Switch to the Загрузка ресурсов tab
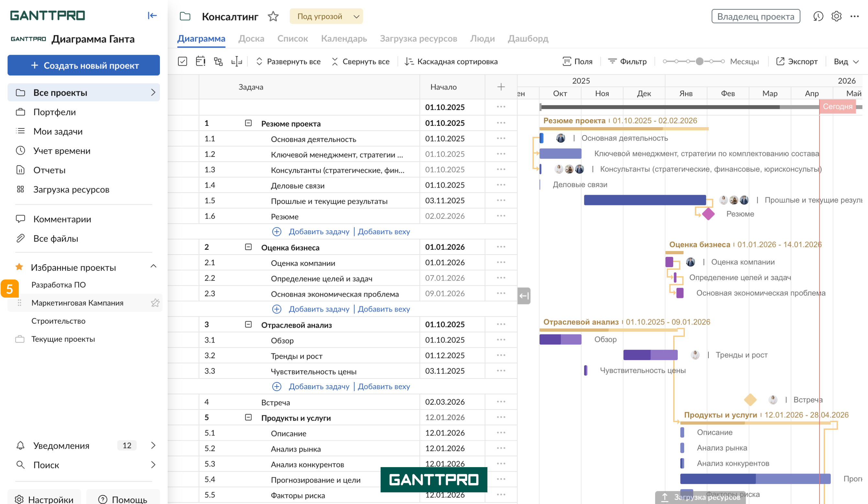Viewport: 868px width, 504px height. click(418, 38)
